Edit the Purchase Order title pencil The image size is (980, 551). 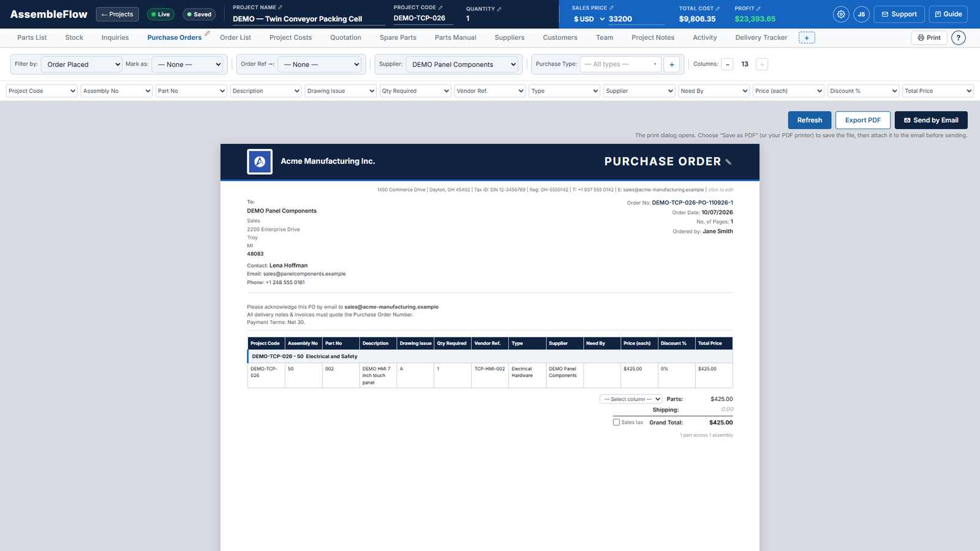pyautogui.click(x=728, y=162)
